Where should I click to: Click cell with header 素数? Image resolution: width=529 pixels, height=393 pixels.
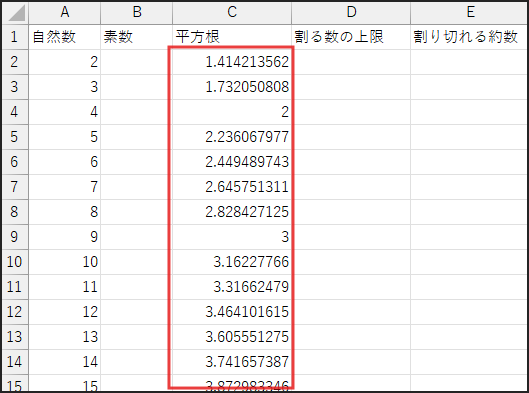tap(137, 37)
